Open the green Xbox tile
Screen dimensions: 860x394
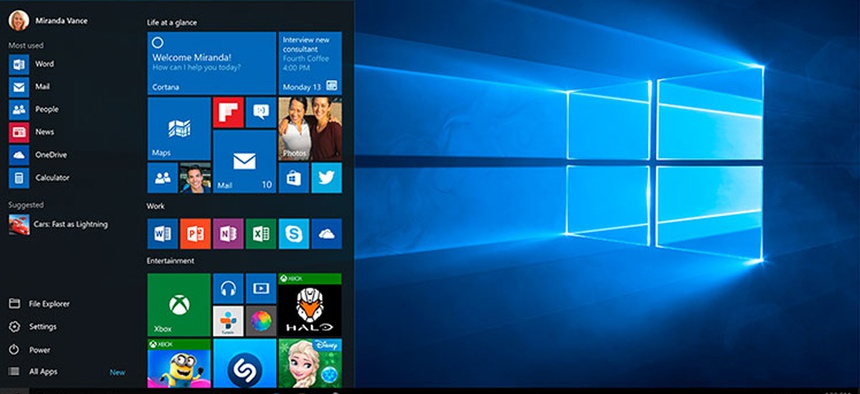(x=179, y=305)
